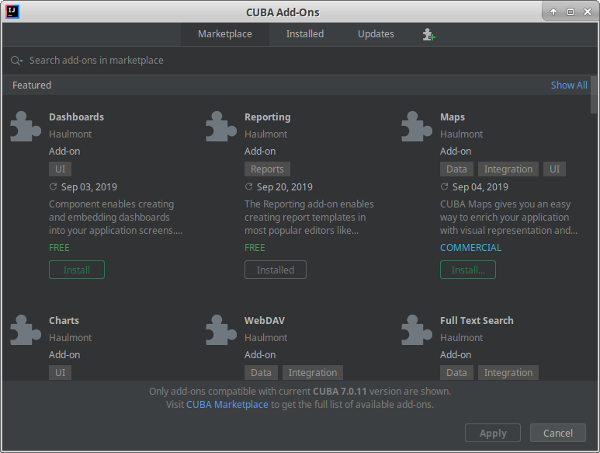
Task: Click the WebDAV add-on puzzle icon
Action: tap(221, 330)
